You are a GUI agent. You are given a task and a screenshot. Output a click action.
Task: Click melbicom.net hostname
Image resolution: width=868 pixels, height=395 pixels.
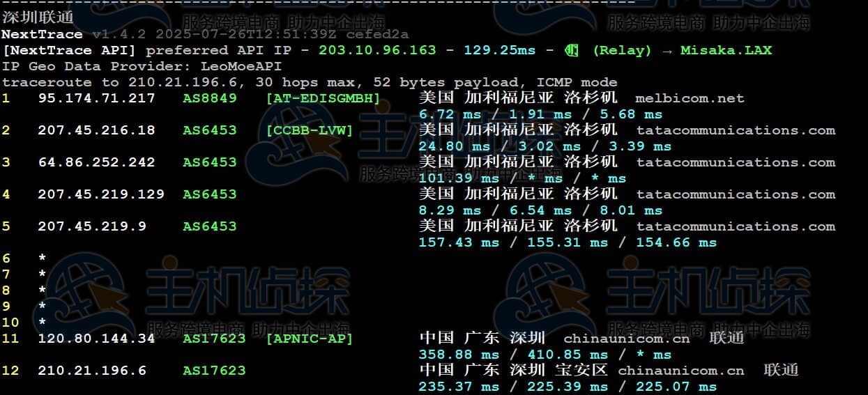point(690,98)
